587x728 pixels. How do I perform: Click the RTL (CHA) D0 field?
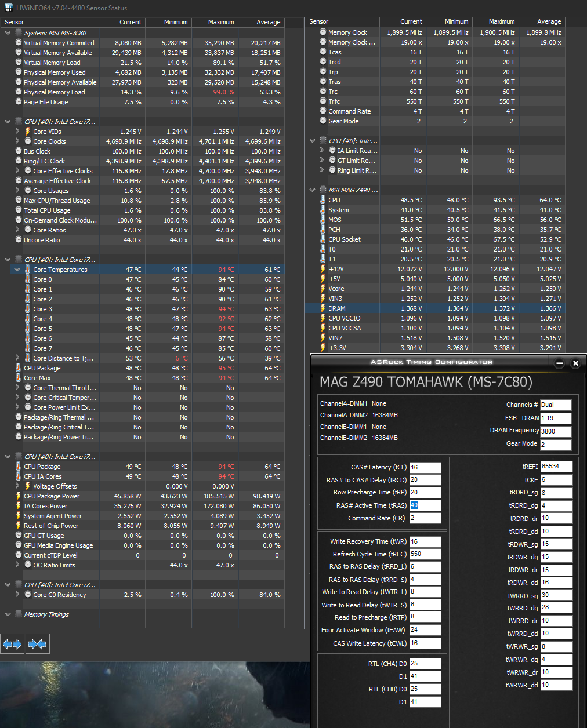(425, 664)
